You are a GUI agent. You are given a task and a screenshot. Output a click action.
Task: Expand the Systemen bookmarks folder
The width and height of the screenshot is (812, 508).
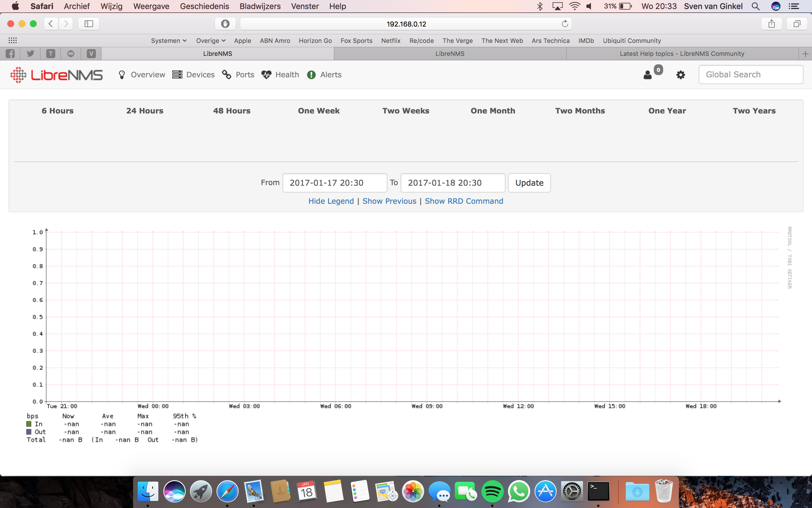pos(169,41)
